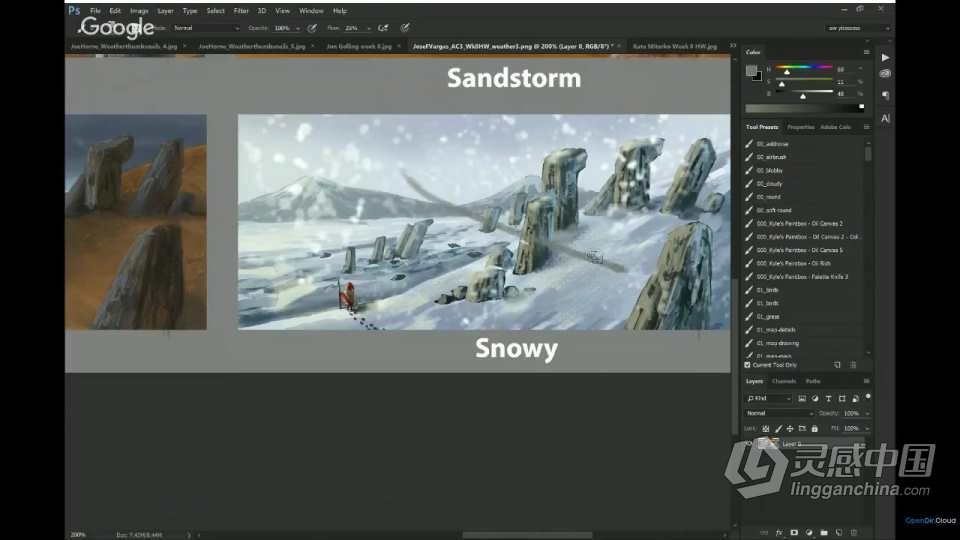
Task: Delete the selected tool preset
Action: 853,365
